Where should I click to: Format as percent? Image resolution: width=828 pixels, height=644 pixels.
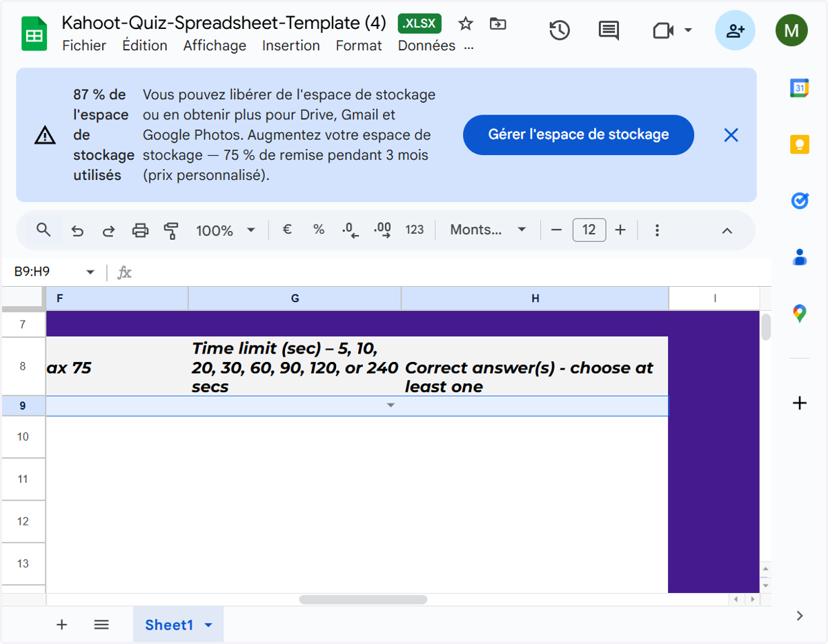click(x=319, y=230)
